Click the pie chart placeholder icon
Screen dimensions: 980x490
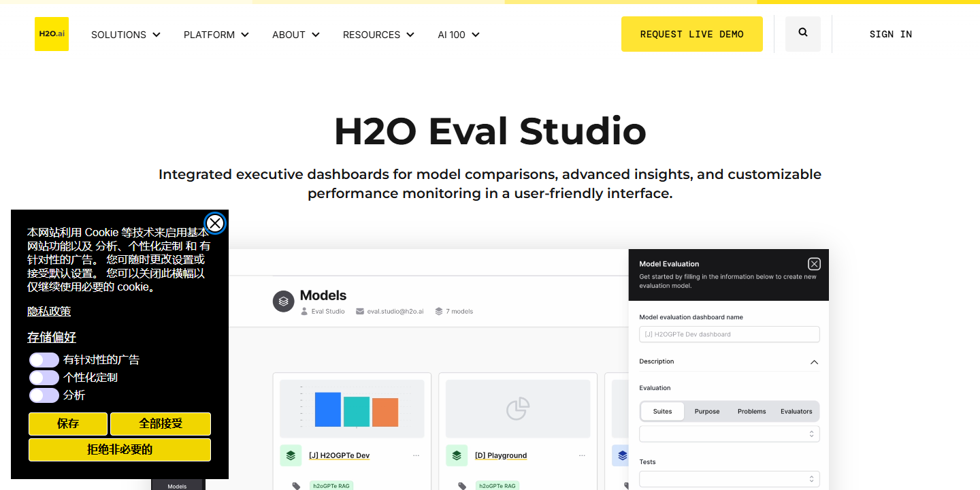pyautogui.click(x=518, y=408)
